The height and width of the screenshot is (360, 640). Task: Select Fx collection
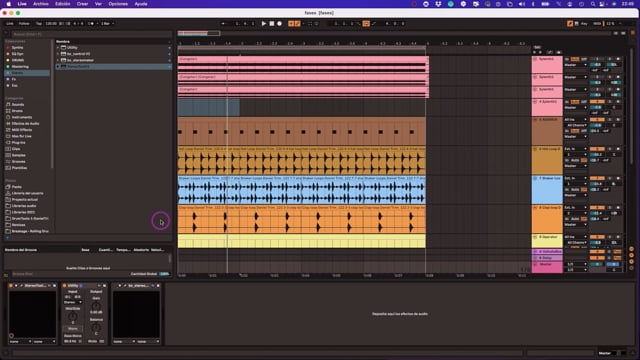pos(14,79)
